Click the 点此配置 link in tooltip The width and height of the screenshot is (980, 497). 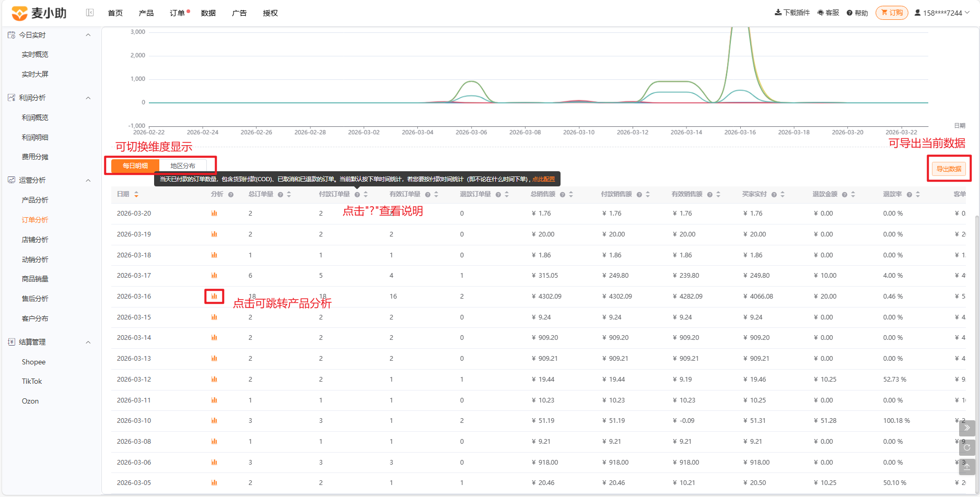pyautogui.click(x=543, y=179)
